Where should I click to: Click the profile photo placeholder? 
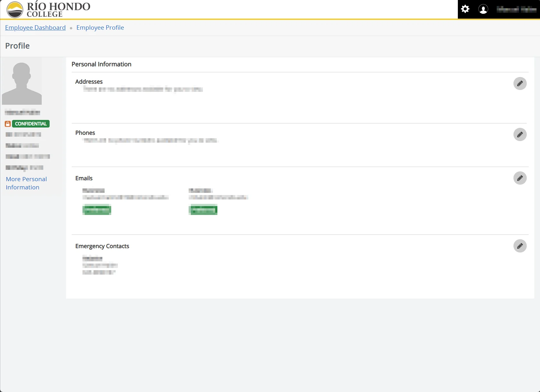coord(22,81)
